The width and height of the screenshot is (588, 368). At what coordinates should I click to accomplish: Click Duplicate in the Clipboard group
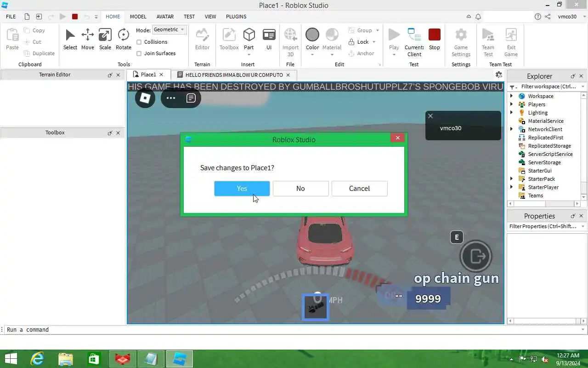[x=40, y=53]
